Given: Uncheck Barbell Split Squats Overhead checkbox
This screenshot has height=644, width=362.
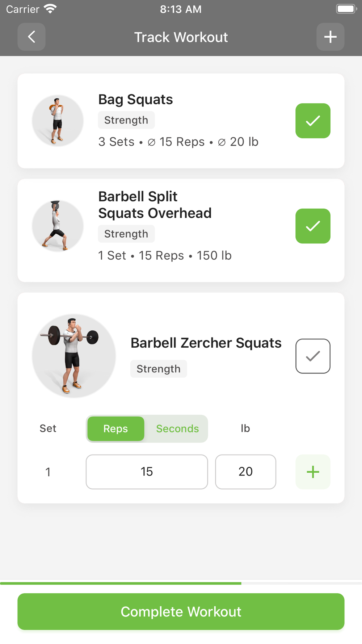Looking at the screenshot, I should pos(313,226).
